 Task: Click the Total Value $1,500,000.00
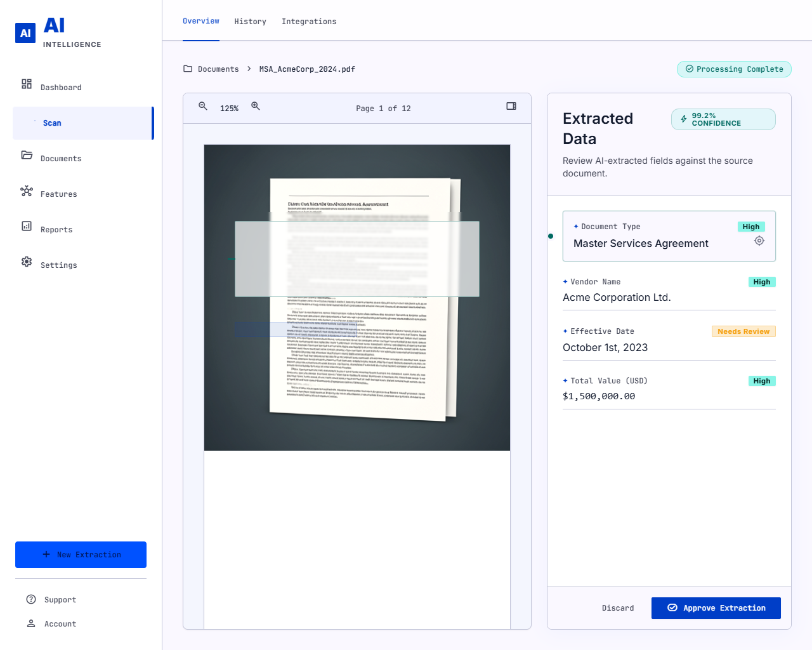point(599,396)
